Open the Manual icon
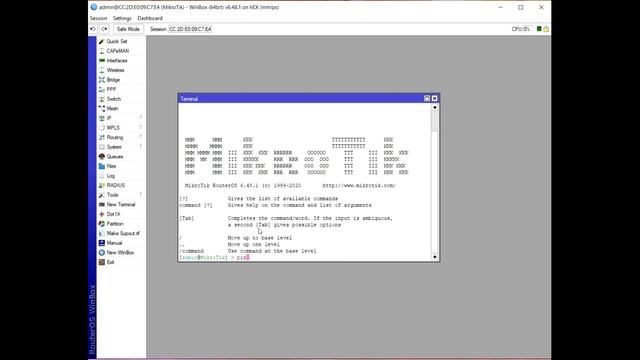Image resolution: width=640 pixels, height=360 pixels. (x=102, y=243)
